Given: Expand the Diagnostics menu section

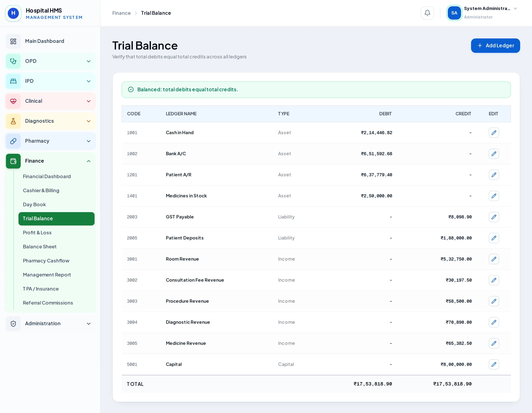Looking at the screenshot, I should 50,121.
